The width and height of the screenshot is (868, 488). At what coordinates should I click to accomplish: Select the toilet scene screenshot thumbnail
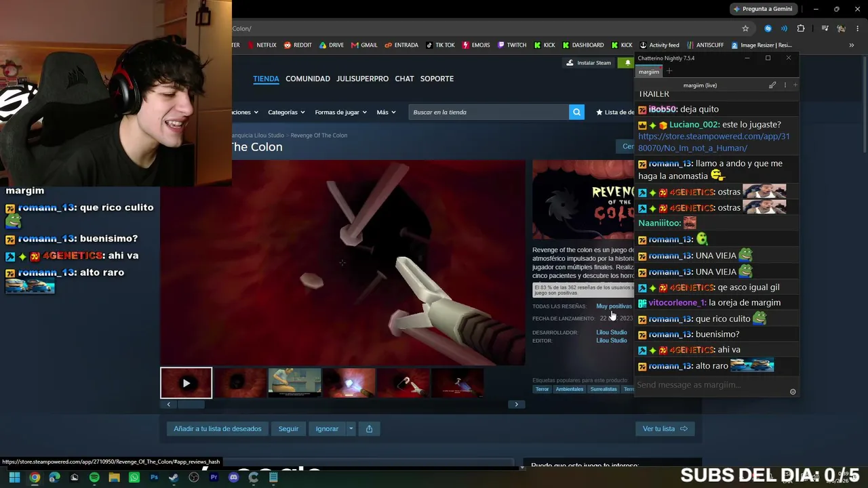[294, 383]
